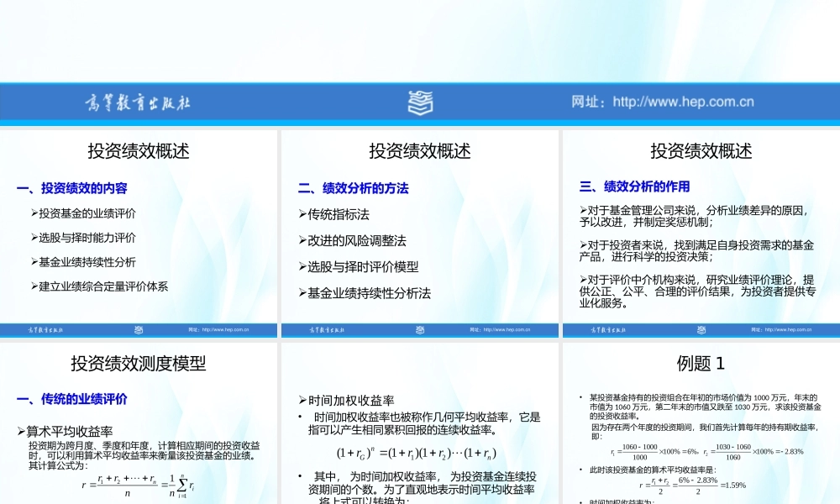Click the books icon in slide 3 footer bar

701,330
